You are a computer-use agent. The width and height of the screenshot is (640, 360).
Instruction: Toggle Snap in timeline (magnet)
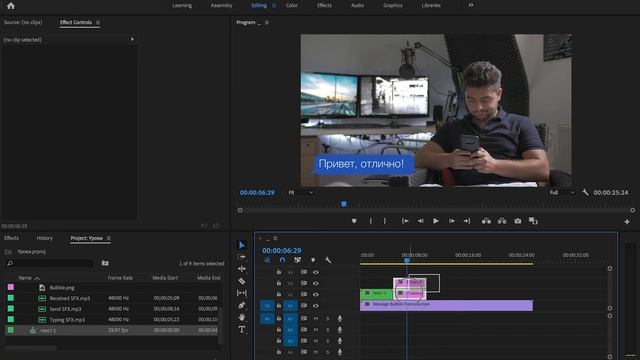tap(282, 260)
